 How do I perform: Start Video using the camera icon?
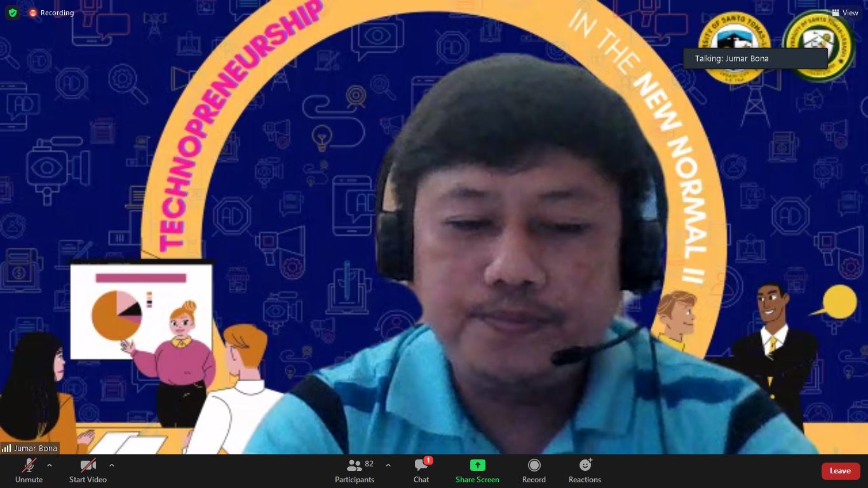pyautogui.click(x=88, y=471)
